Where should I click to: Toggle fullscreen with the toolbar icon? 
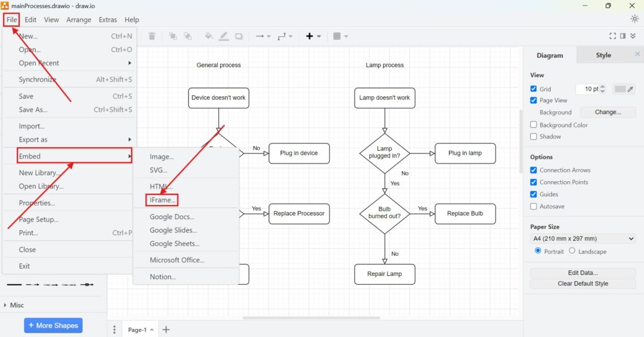[x=613, y=36]
